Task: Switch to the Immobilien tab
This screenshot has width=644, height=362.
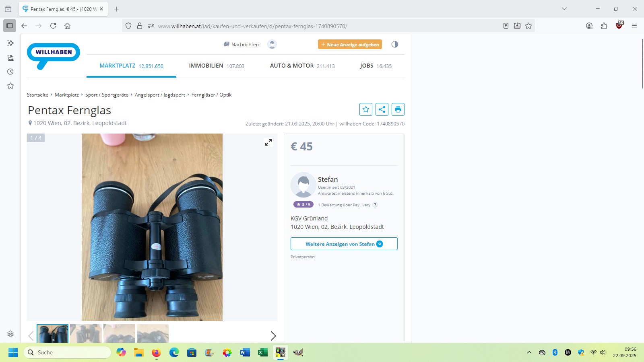Action: 217,66
